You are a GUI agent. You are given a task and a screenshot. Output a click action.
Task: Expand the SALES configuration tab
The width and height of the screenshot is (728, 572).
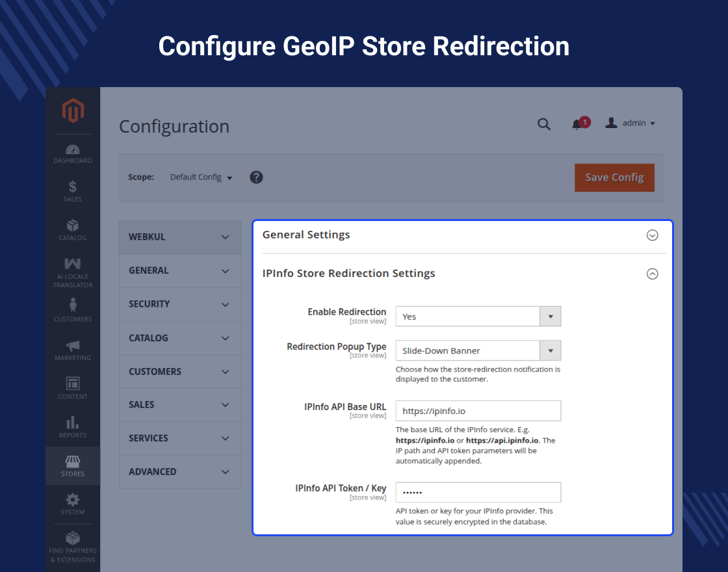coord(179,405)
